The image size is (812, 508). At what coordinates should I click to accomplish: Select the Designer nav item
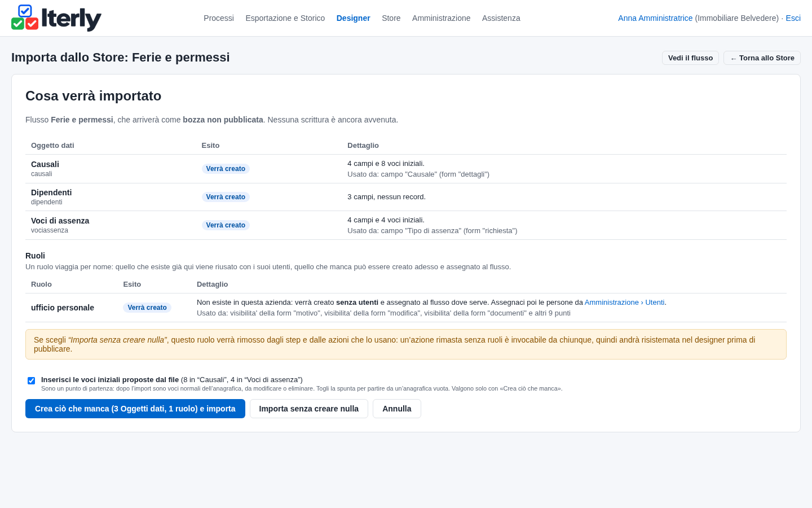coord(354,18)
